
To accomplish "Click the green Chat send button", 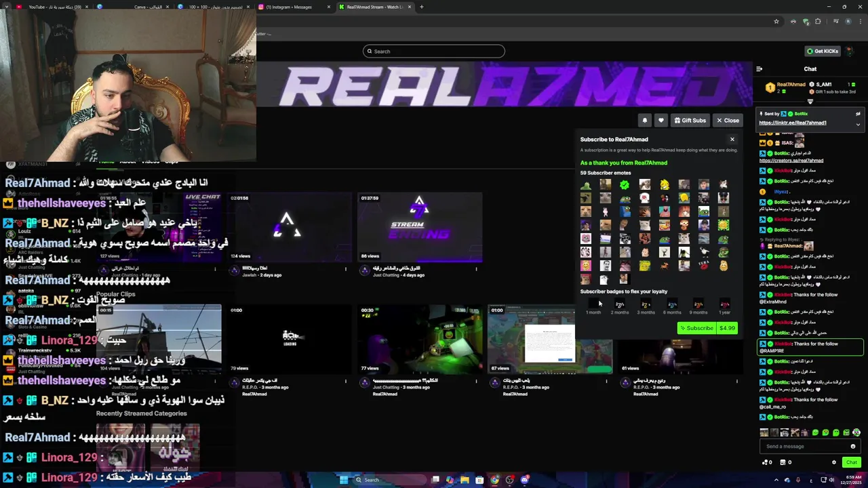I will point(852,462).
